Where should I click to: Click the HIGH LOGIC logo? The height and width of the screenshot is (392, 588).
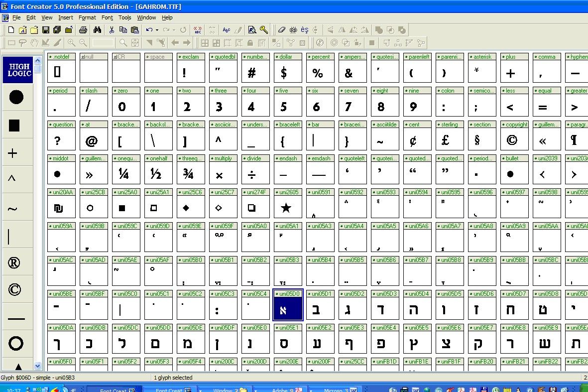[x=18, y=70]
